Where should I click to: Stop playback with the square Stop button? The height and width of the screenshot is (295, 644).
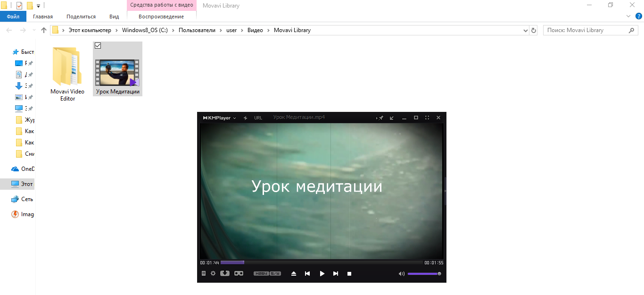click(x=349, y=273)
